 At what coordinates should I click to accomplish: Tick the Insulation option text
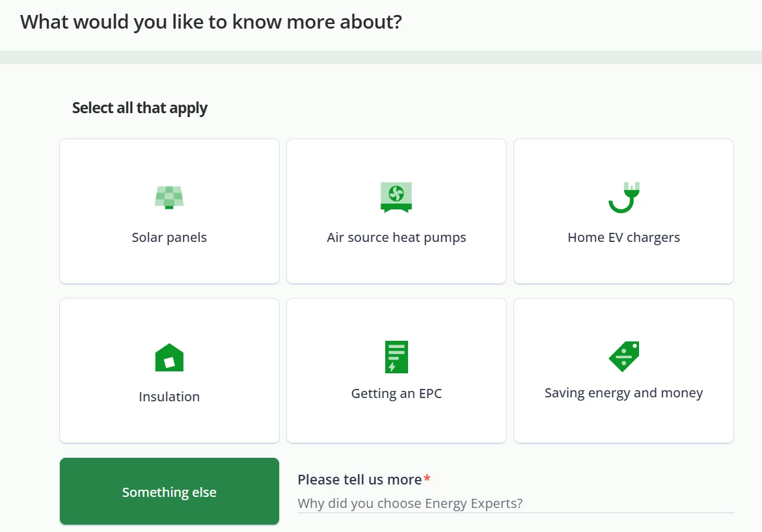169,397
